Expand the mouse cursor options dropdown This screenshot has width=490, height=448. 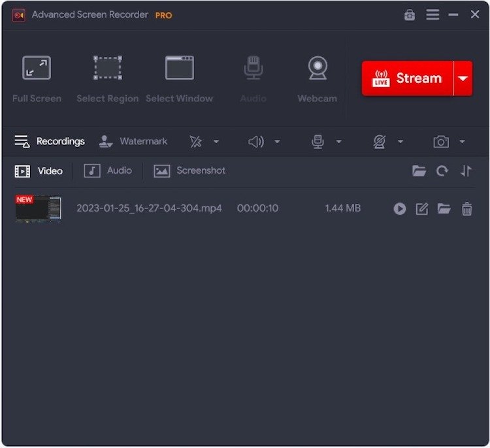click(216, 142)
